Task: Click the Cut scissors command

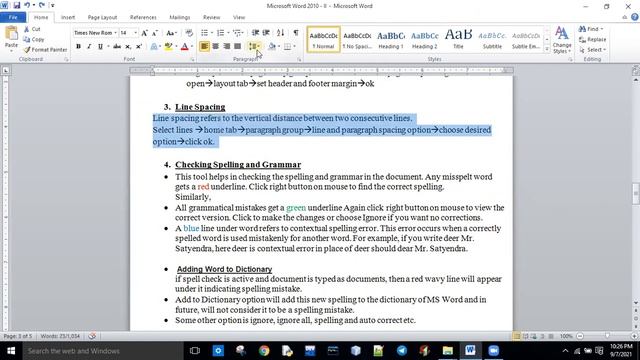Action: pos(32,29)
